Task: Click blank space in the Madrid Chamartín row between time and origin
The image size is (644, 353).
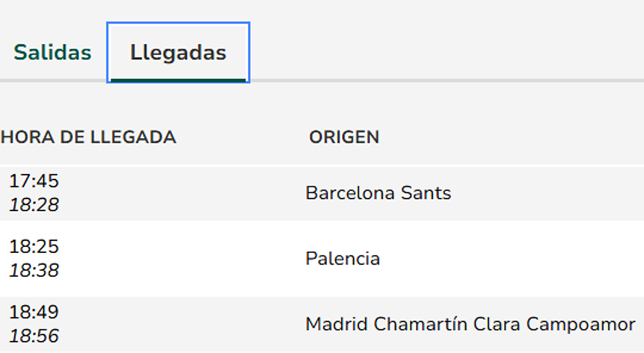Action: click(x=181, y=324)
